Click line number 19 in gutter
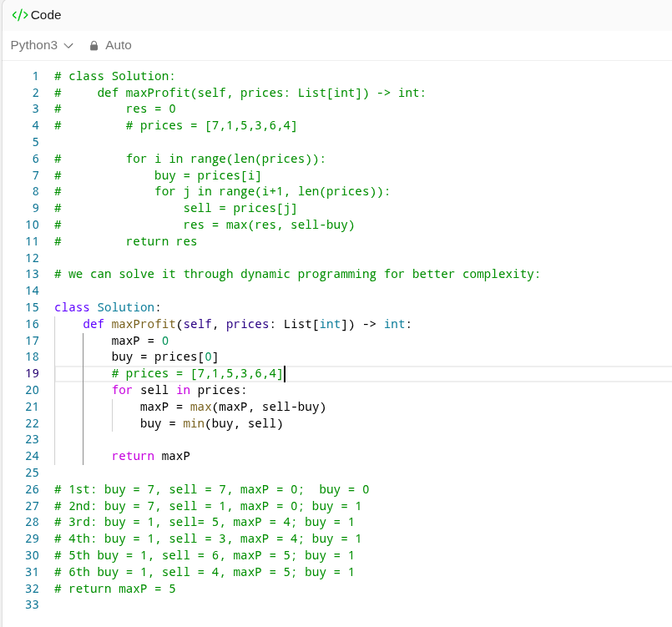 coord(33,373)
